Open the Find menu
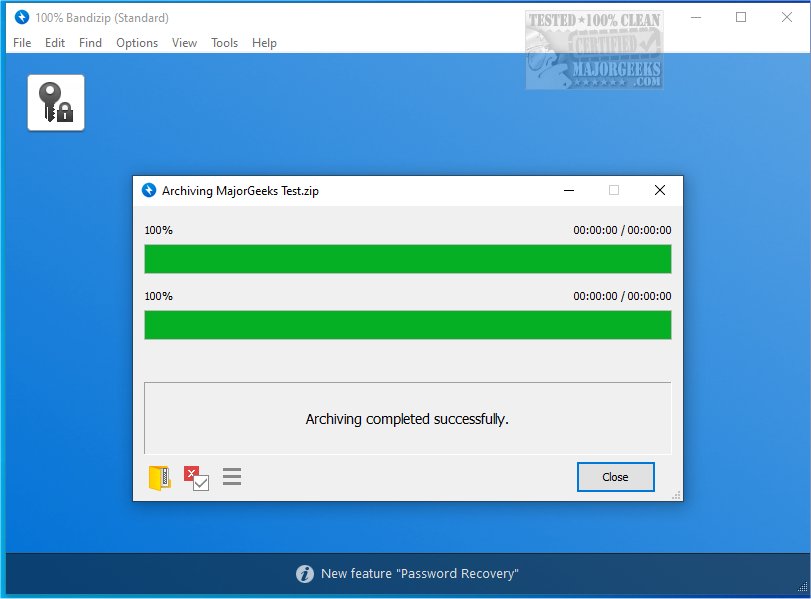This screenshot has width=811, height=599. pyautogui.click(x=90, y=43)
